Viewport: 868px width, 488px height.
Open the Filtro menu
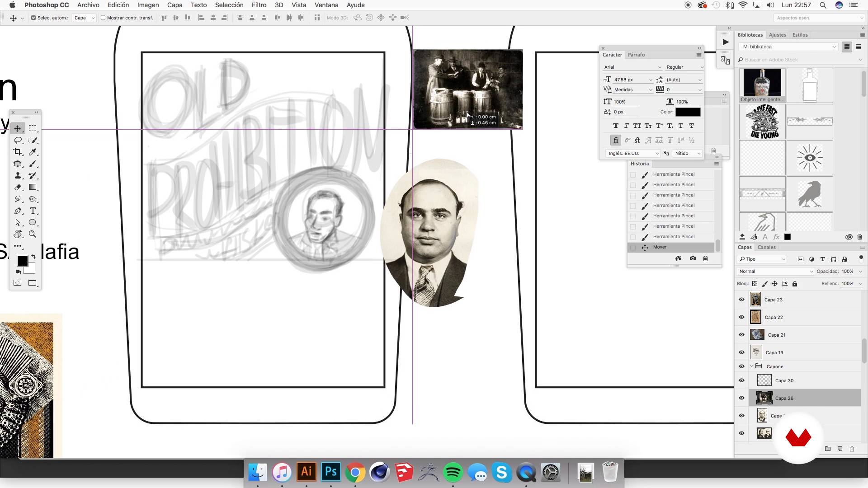(x=259, y=5)
